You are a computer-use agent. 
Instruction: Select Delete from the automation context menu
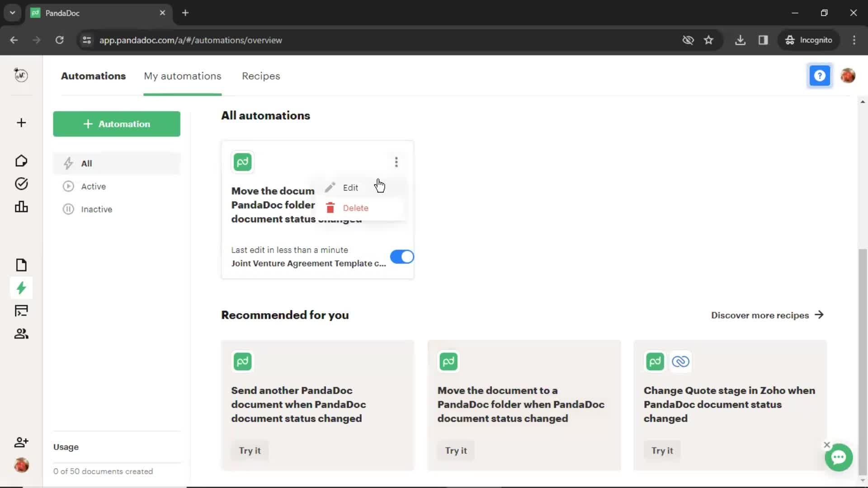tap(356, 207)
